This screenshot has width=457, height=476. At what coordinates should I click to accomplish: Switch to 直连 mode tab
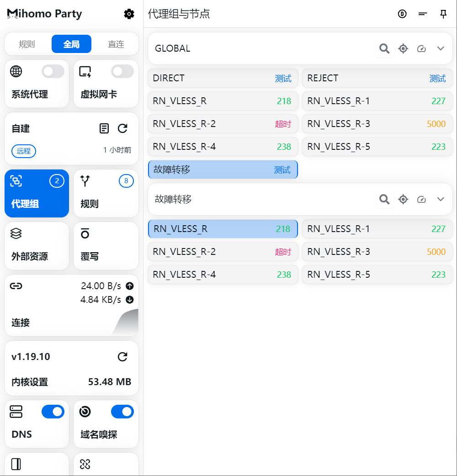coord(116,44)
